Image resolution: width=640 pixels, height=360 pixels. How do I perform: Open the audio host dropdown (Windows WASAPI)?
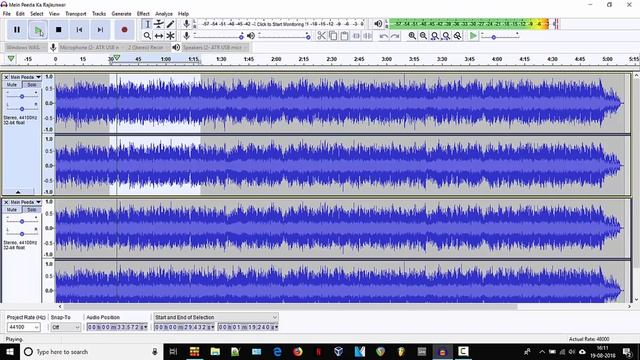(x=25, y=47)
